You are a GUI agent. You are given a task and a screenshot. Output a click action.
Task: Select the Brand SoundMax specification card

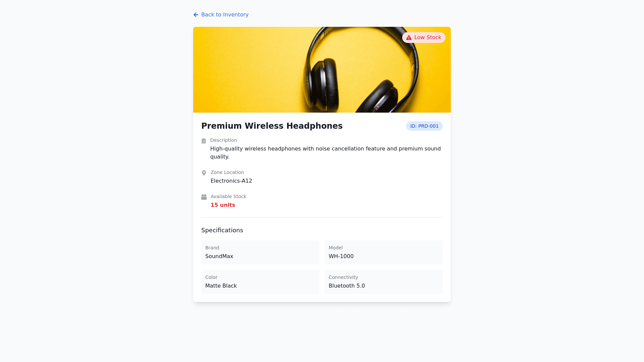click(x=260, y=252)
